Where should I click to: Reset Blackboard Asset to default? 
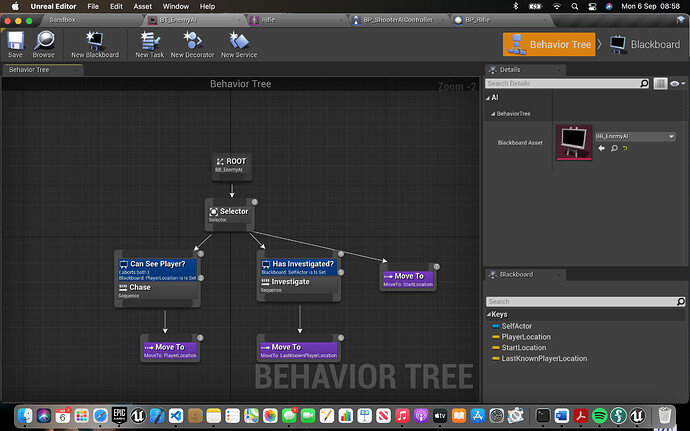pyautogui.click(x=625, y=148)
